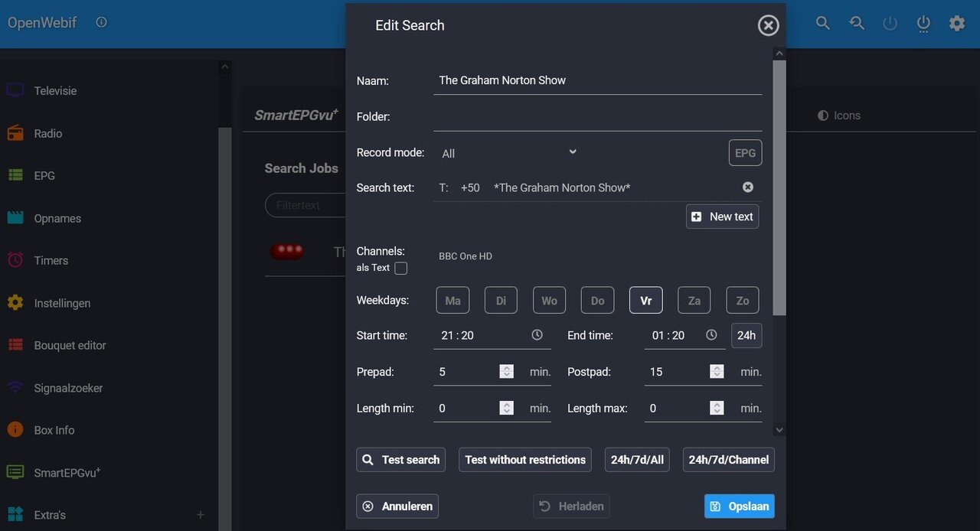The image size is (980, 531).
Task: Open Timers in the sidebar menu
Action: 51,260
